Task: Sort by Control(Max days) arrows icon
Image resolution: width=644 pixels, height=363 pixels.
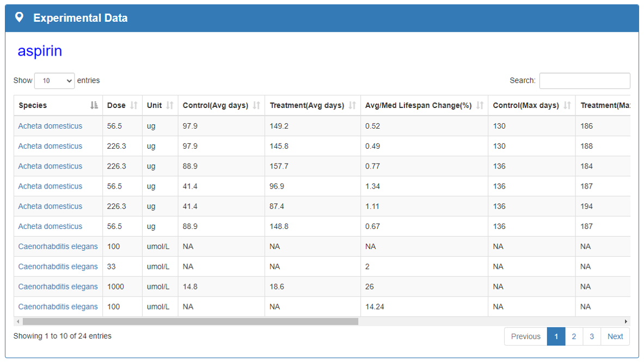Action: pos(567,105)
